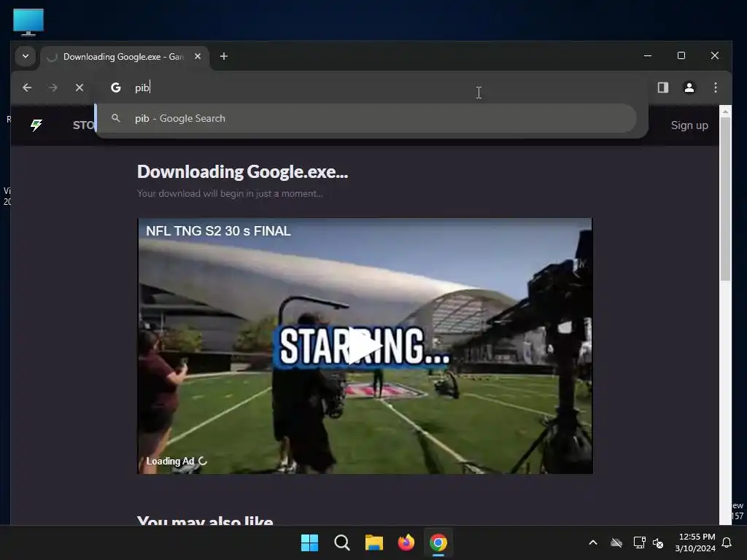This screenshot has height=560, width=747.
Task: Show hidden system tray icons
Action: [x=593, y=542]
